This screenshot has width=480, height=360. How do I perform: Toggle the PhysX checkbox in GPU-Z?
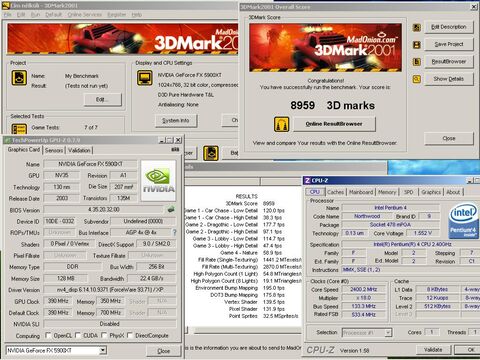(104, 335)
